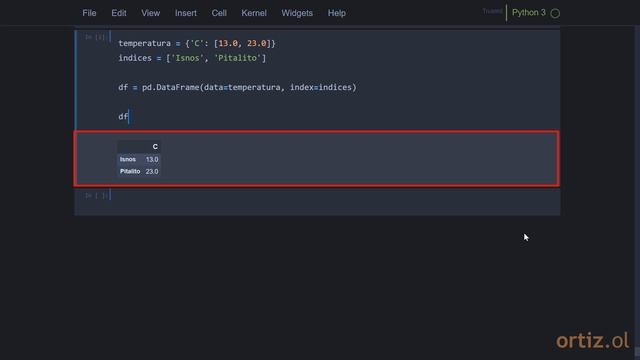This screenshot has width=640, height=360.
Task: Open the Insert menu
Action: (x=186, y=13)
